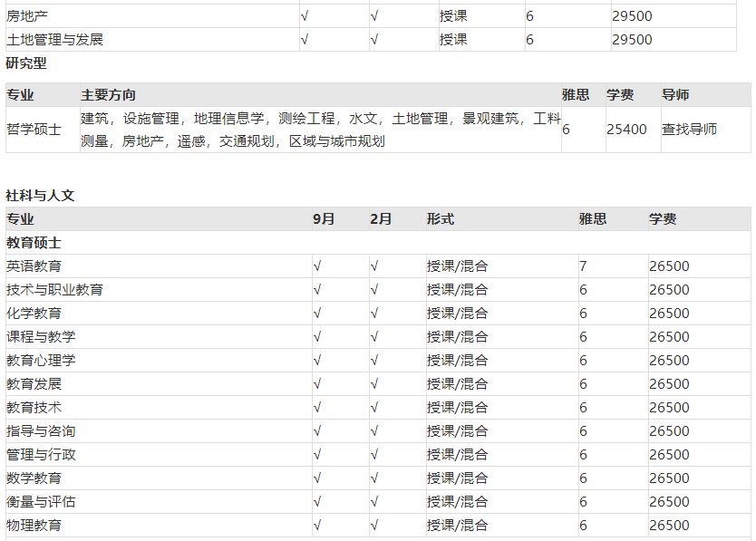Click the 形式 column header

[441, 219]
